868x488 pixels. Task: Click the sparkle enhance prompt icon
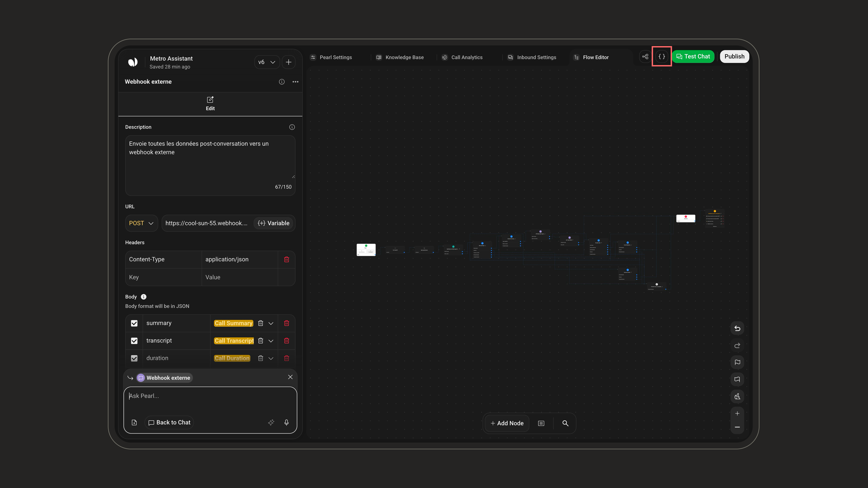tap(271, 423)
